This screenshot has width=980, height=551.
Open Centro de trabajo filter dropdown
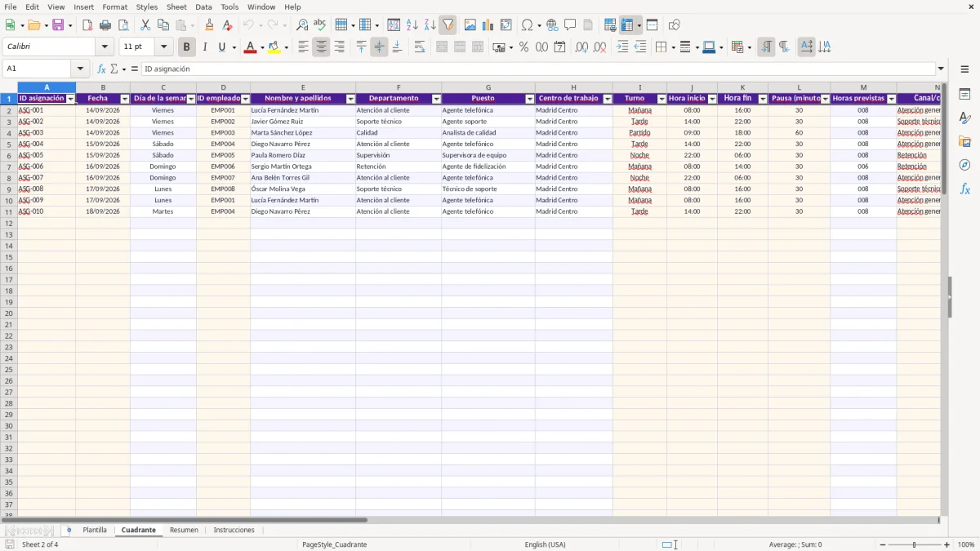tap(608, 99)
